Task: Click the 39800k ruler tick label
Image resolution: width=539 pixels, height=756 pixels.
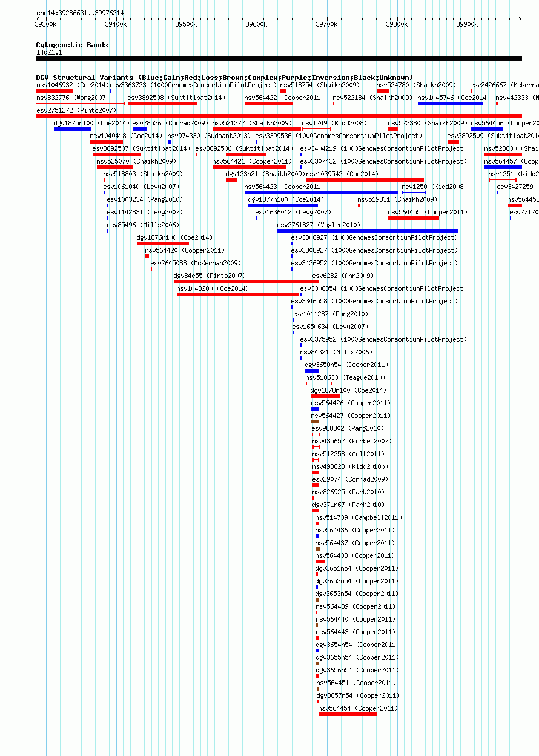Action: pos(397,24)
